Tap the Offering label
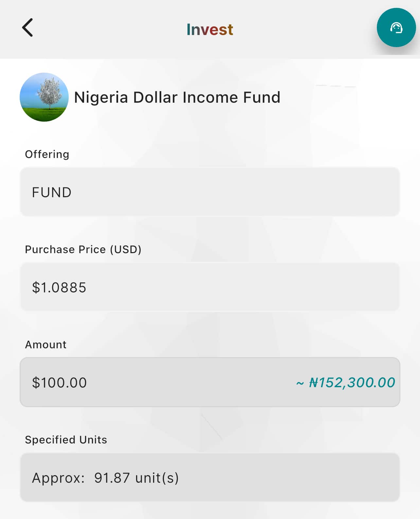The height and width of the screenshot is (519, 420). (x=47, y=154)
